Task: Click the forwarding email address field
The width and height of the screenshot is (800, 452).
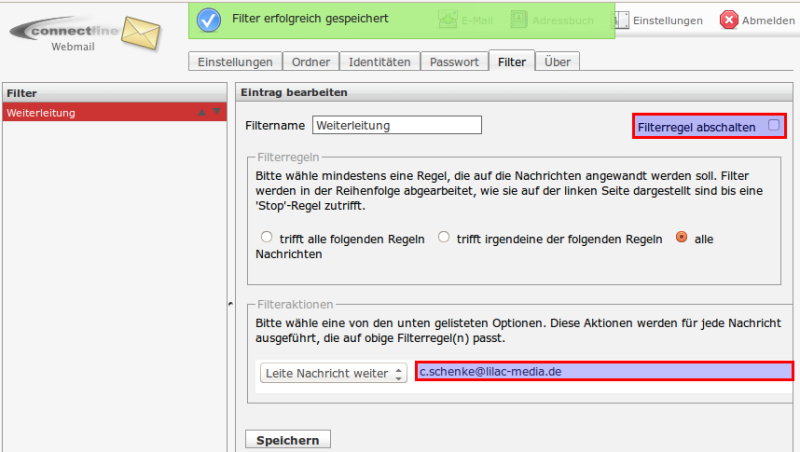Action: (604, 371)
